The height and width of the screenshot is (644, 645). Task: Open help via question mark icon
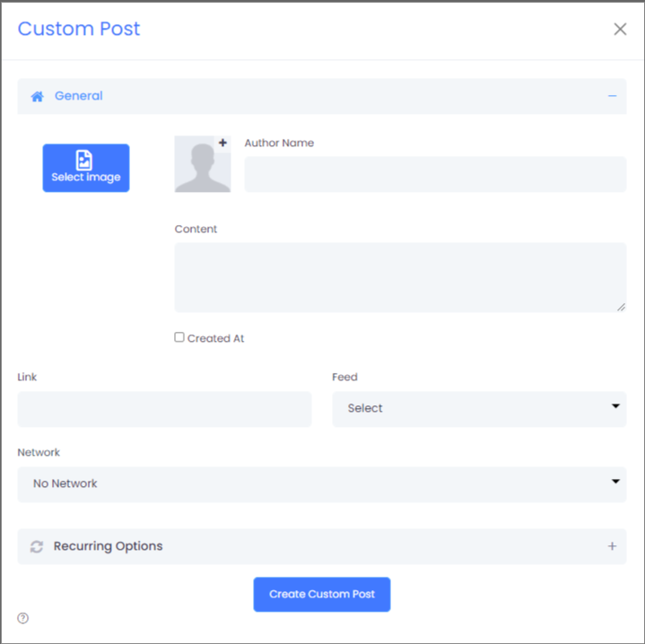click(23, 618)
